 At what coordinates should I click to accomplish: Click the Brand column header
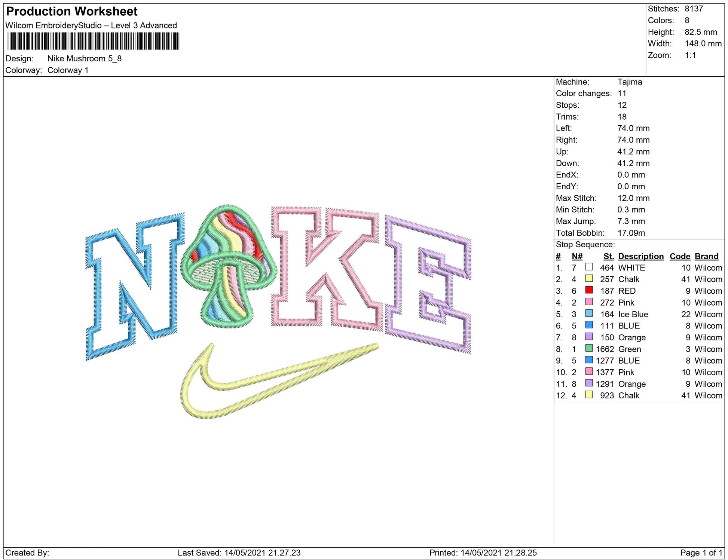pyautogui.click(x=706, y=256)
